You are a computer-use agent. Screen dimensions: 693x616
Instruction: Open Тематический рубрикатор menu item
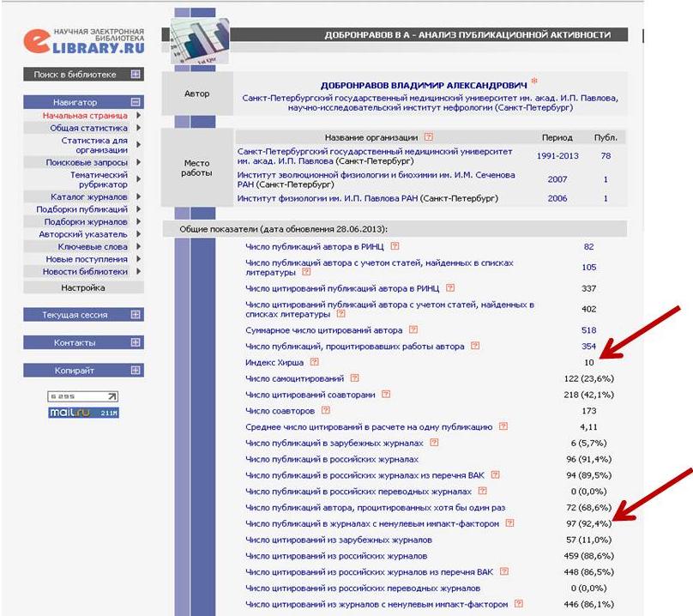(99, 179)
